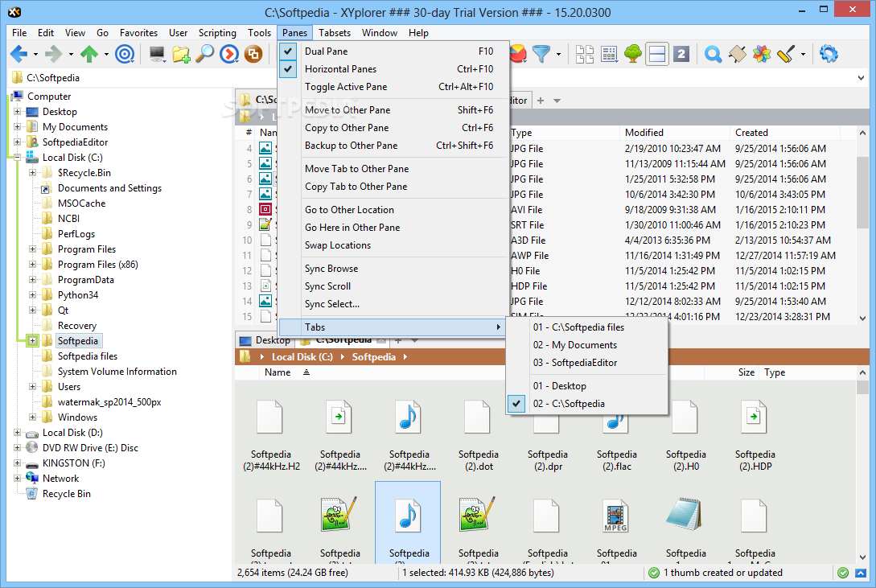The image size is (876, 588).
Task: Click the details view grid icon
Action: tap(609, 54)
